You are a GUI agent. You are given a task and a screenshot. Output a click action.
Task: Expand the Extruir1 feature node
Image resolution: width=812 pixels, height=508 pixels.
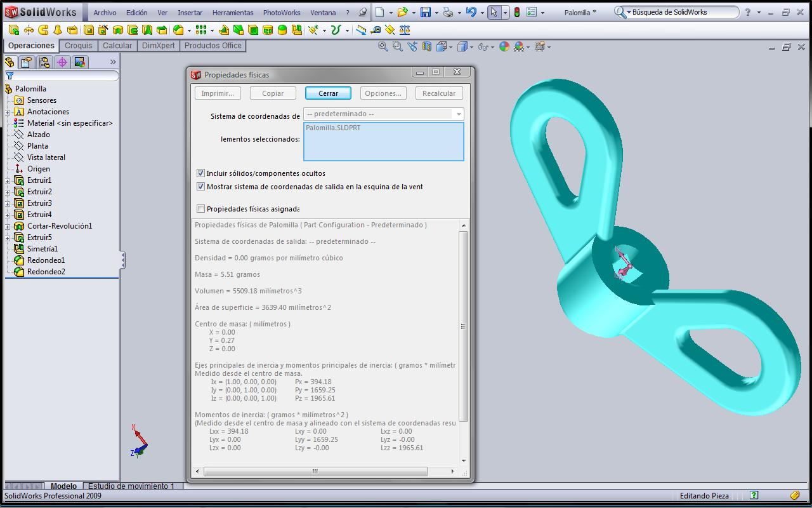(8, 180)
